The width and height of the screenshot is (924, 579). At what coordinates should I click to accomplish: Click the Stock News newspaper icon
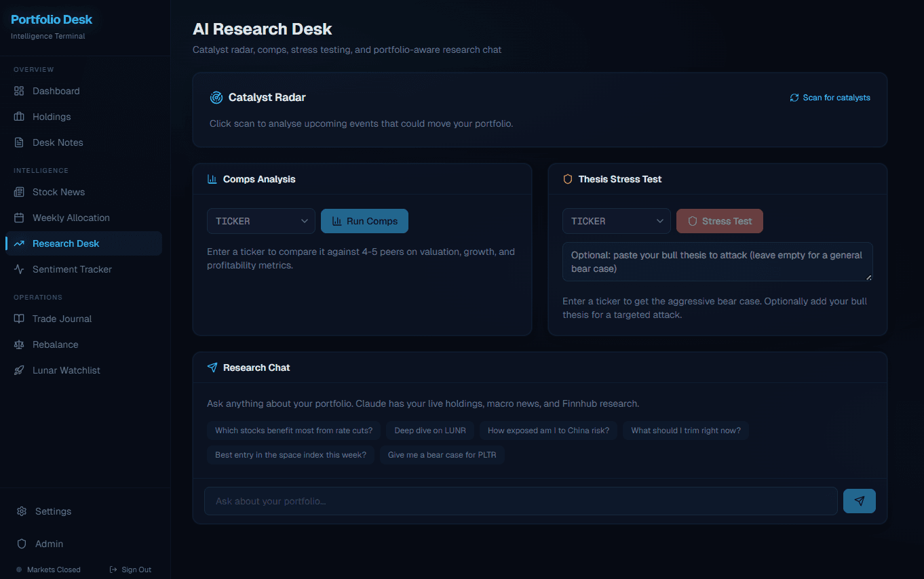(19, 192)
